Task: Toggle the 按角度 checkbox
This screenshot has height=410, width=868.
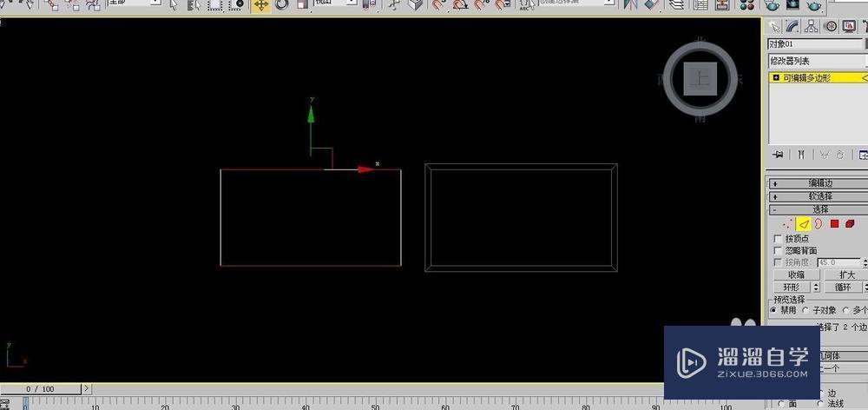Action: (778, 262)
